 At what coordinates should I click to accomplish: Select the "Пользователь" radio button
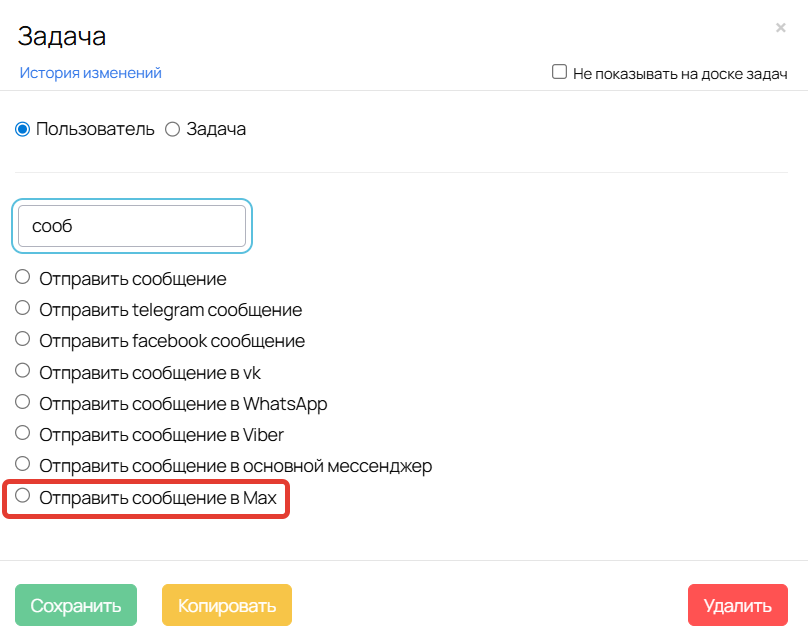(23, 128)
